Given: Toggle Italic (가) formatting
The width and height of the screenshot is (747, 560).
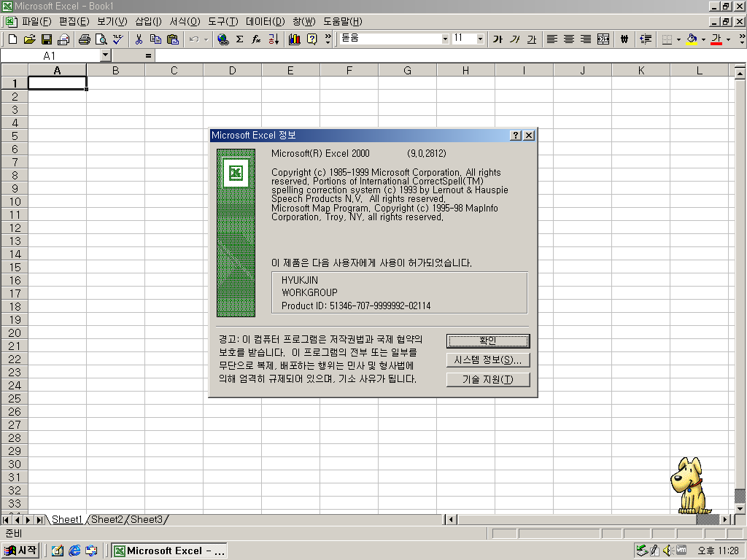Looking at the screenshot, I should coord(514,39).
